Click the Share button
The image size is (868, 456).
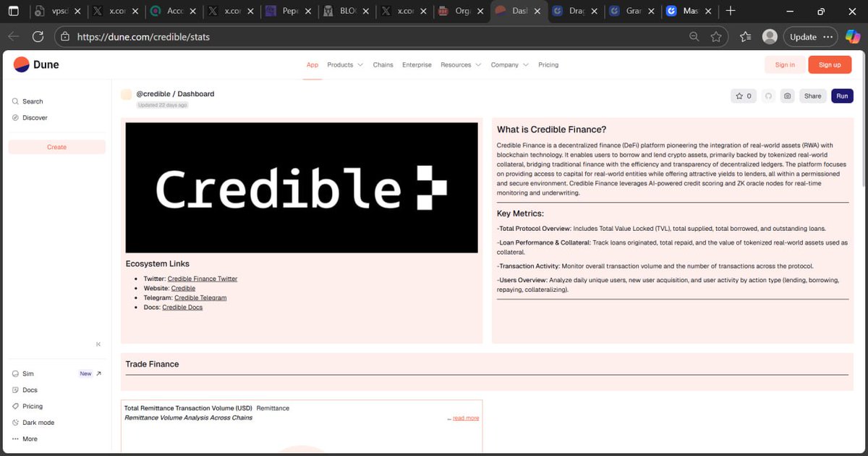pyautogui.click(x=813, y=96)
